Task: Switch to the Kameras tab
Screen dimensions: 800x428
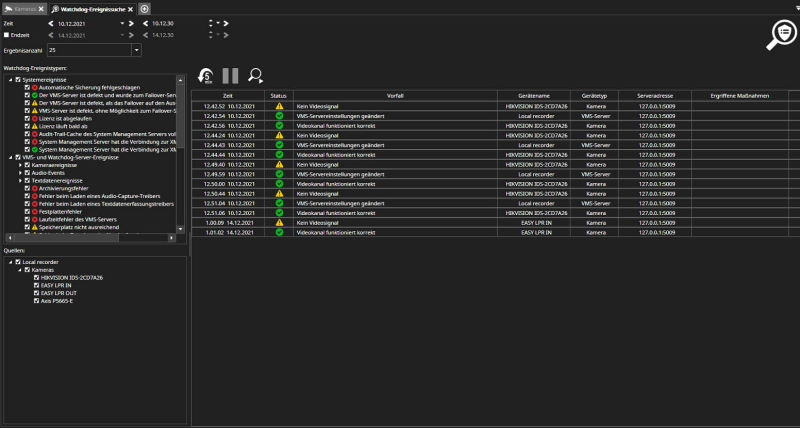Action: pos(23,8)
